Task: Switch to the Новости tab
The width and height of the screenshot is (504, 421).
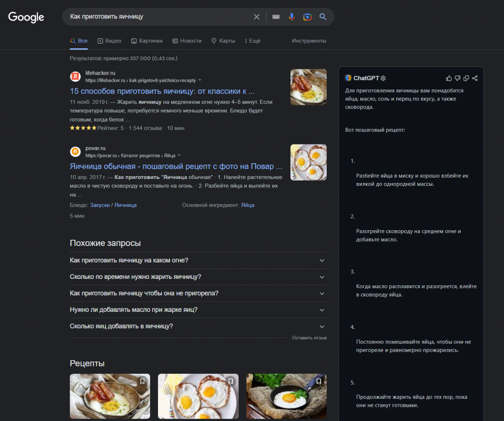Action: (x=187, y=41)
